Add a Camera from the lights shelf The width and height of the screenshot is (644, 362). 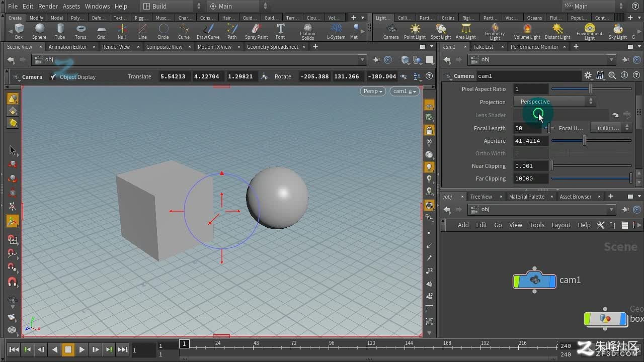tap(391, 31)
